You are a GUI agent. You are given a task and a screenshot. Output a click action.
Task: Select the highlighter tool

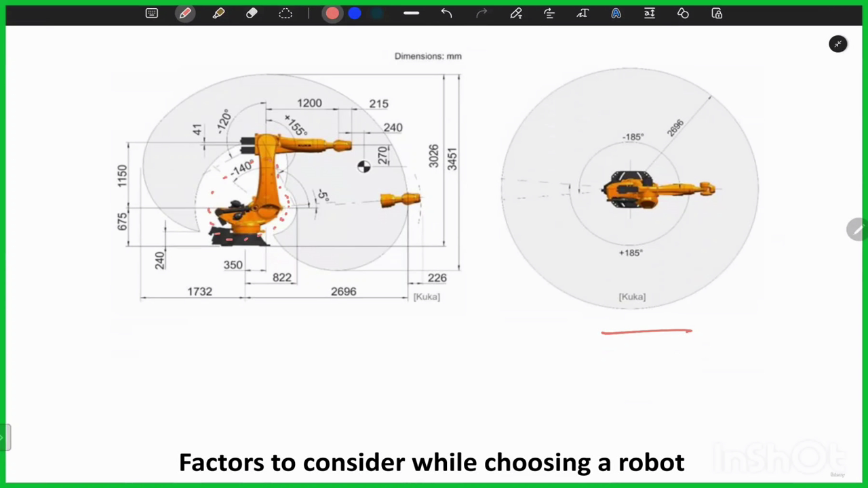(218, 14)
